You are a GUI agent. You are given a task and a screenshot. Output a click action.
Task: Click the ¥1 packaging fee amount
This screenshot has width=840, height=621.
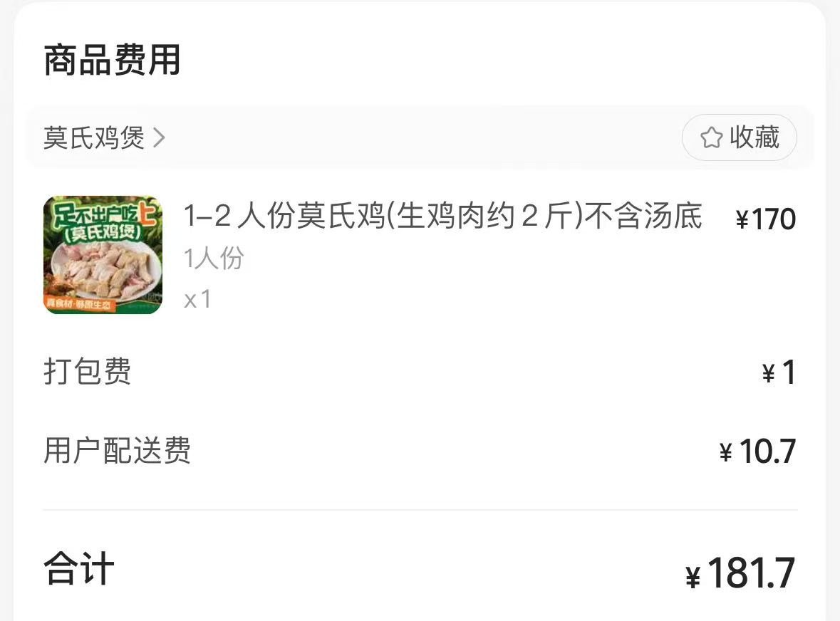[x=779, y=372]
